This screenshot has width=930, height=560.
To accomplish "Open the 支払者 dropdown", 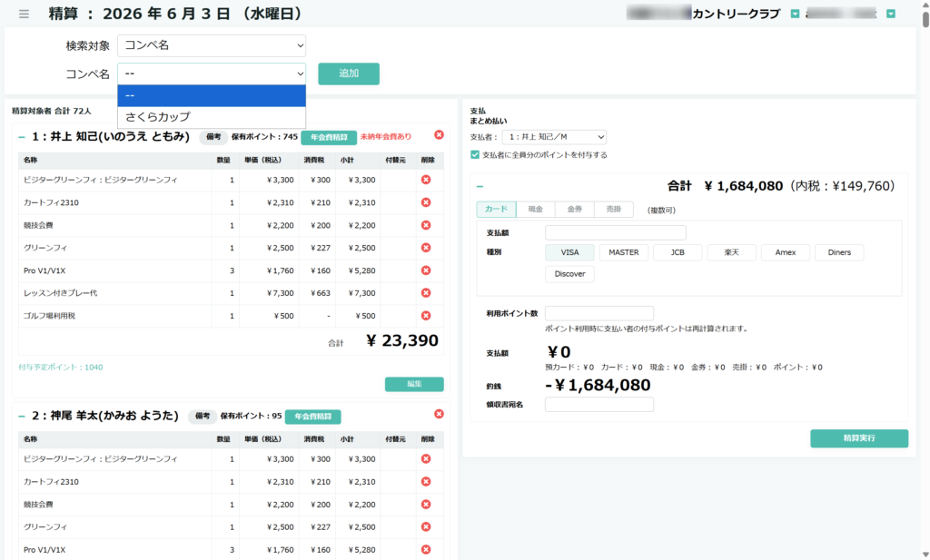I will [x=554, y=137].
